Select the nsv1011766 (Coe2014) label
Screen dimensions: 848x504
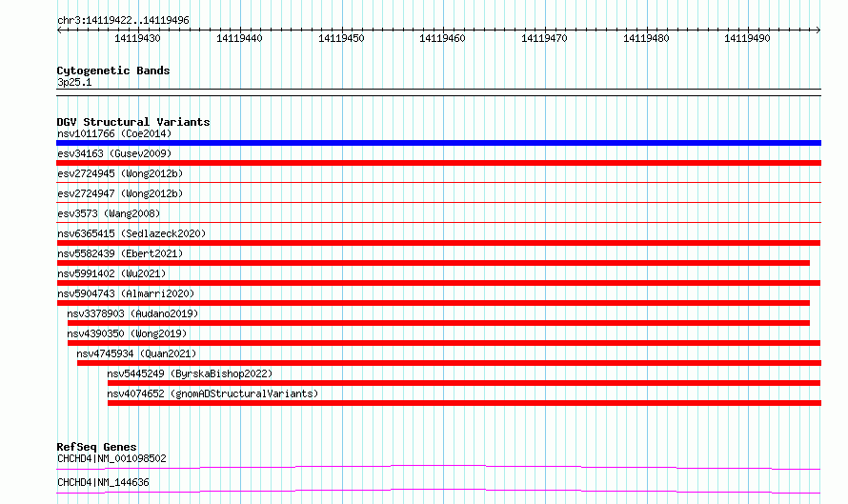tap(114, 133)
